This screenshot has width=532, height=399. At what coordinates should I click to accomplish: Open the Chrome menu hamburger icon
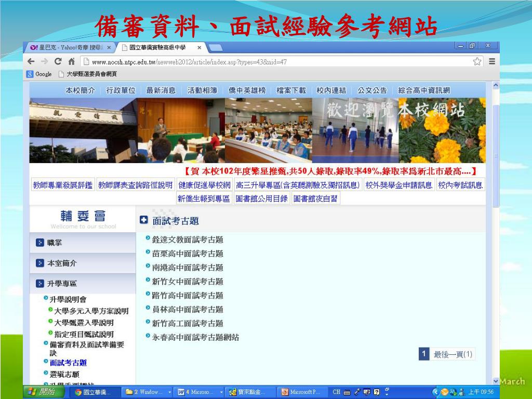click(x=492, y=61)
